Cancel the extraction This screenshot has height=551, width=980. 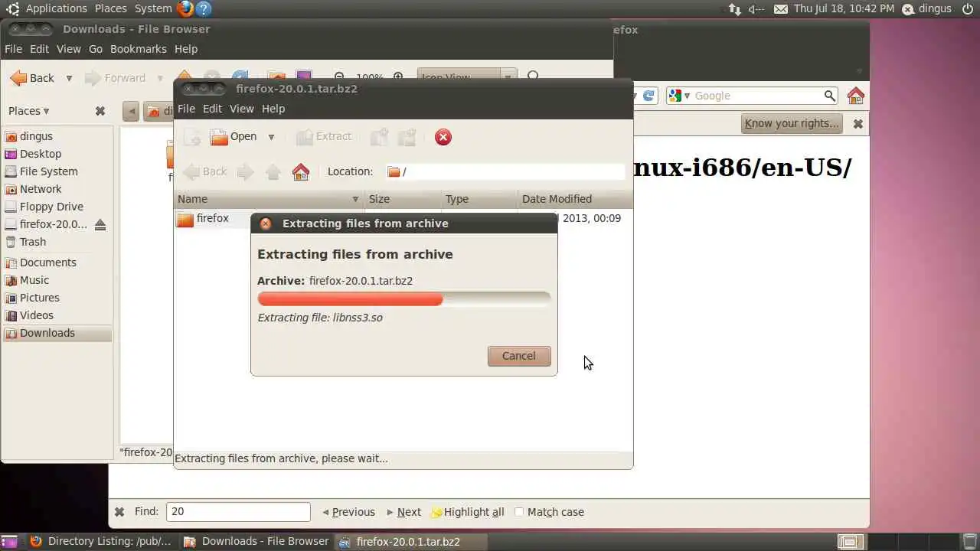(x=519, y=356)
